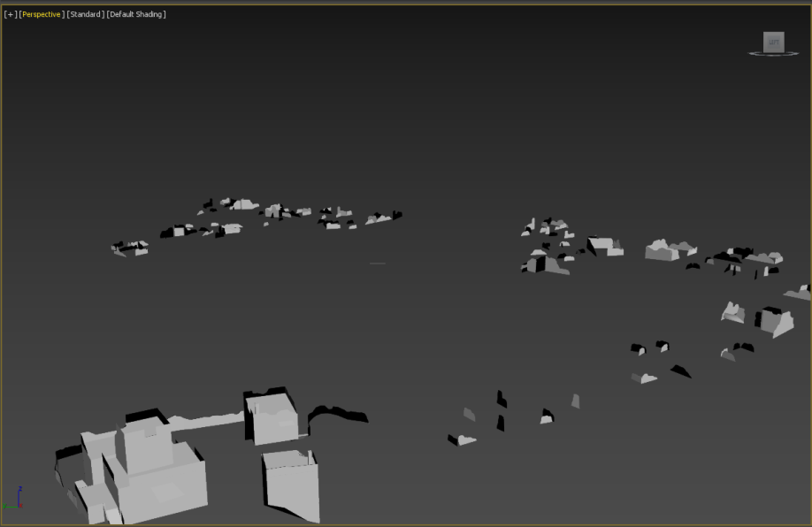
Task: Select the tall gray block below the cube
Action: [294, 485]
